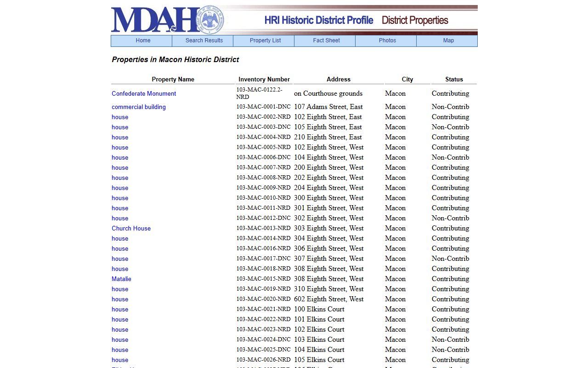Select inventory number 103-MAC-0024-DNC
Viewport: 588px width, 368px height.
point(264,339)
